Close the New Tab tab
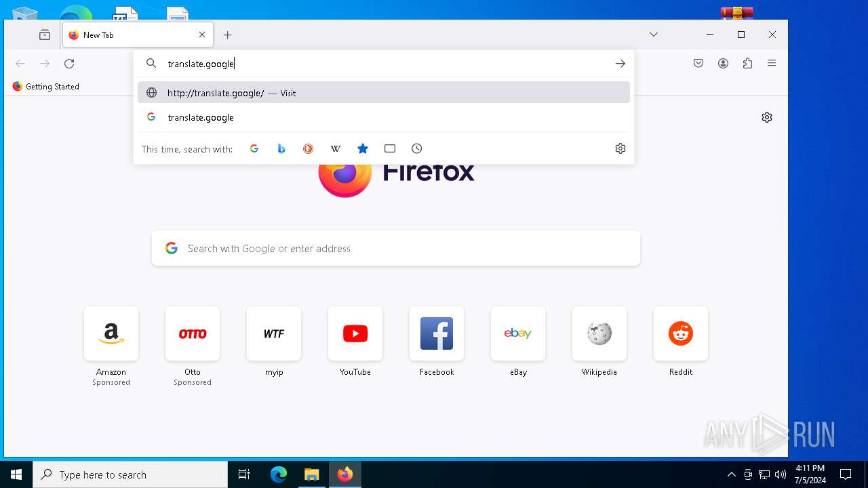 click(x=202, y=35)
